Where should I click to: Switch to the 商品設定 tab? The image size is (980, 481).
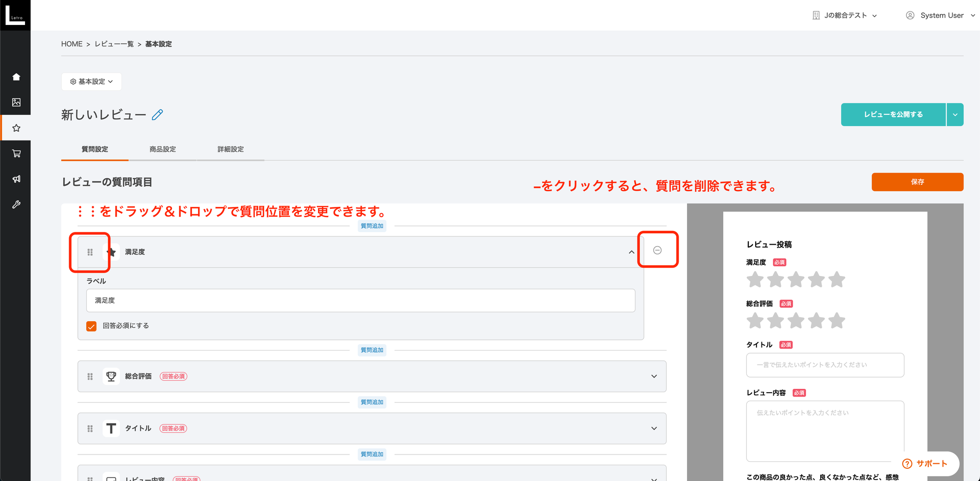[x=163, y=149]
